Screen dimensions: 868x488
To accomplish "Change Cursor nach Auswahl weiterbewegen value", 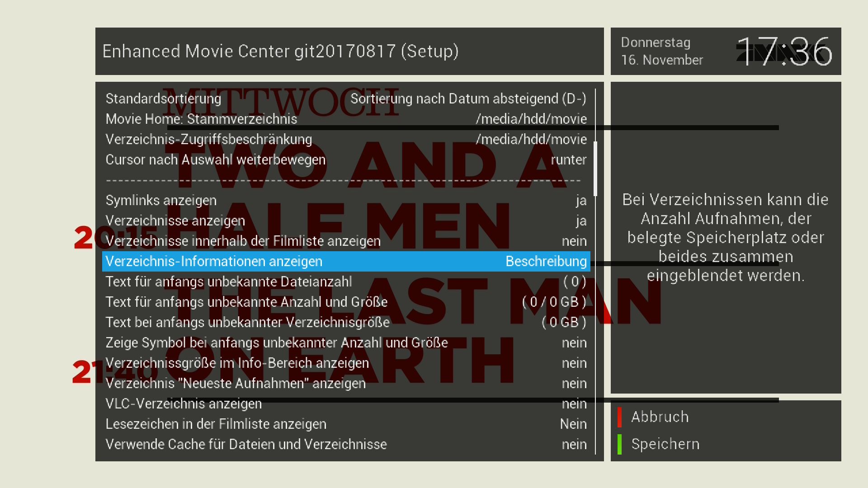I will coord(568,160).
